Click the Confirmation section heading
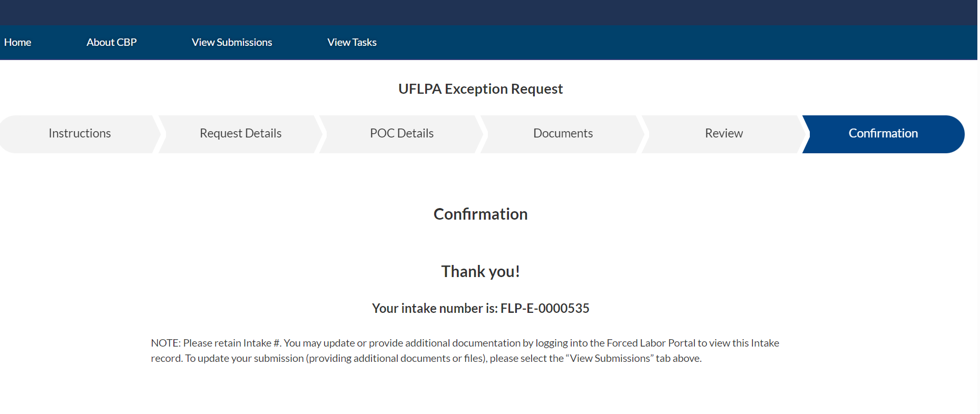The image size is (980, 414). point(481,214)
